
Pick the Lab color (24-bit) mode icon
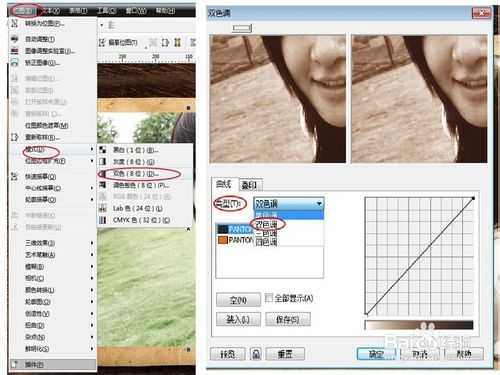coord(103,208)
